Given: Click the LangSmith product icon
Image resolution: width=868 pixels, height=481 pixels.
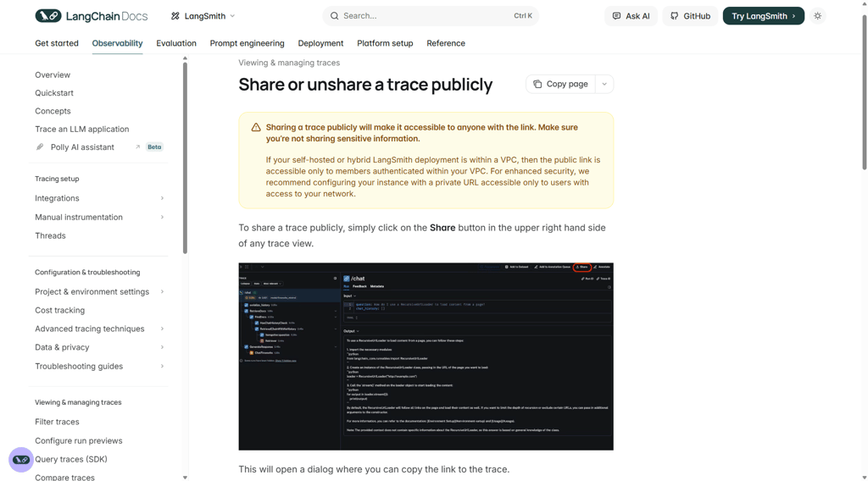Looking at the screenshot, I should point(175,16).
